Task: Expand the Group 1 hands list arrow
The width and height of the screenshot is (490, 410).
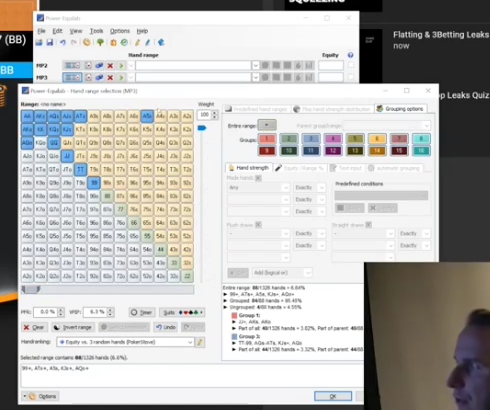Action: point(234,322)
